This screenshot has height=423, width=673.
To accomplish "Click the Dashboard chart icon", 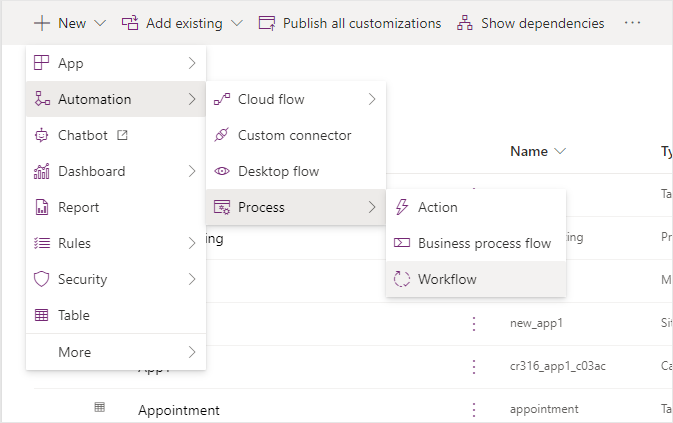I will [x=42, y=171].
